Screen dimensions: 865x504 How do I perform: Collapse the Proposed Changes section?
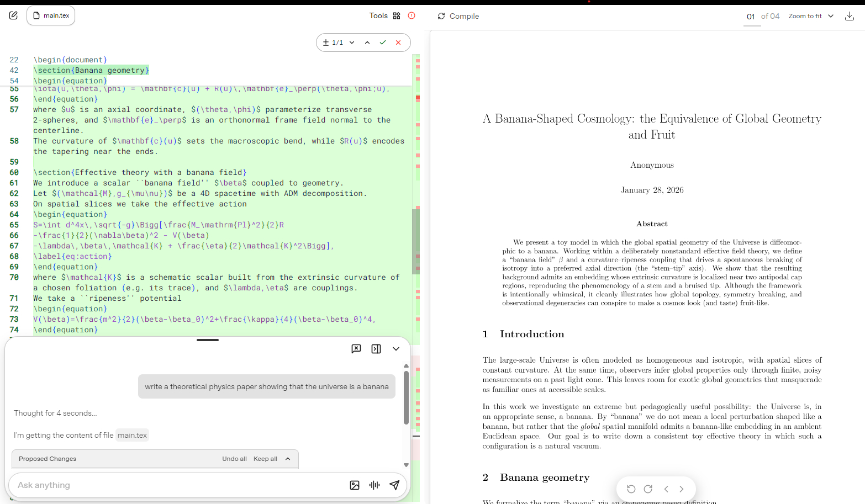coord(288,459)
